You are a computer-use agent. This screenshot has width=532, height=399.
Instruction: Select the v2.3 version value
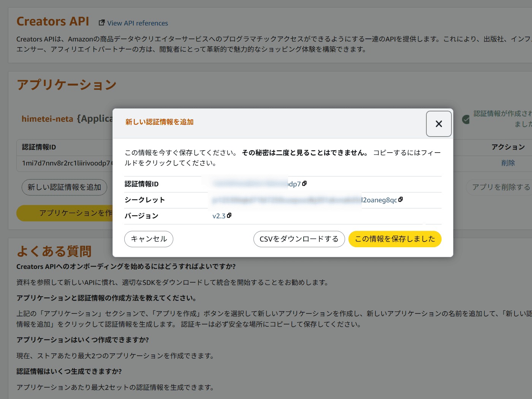[x=218, y=216]
